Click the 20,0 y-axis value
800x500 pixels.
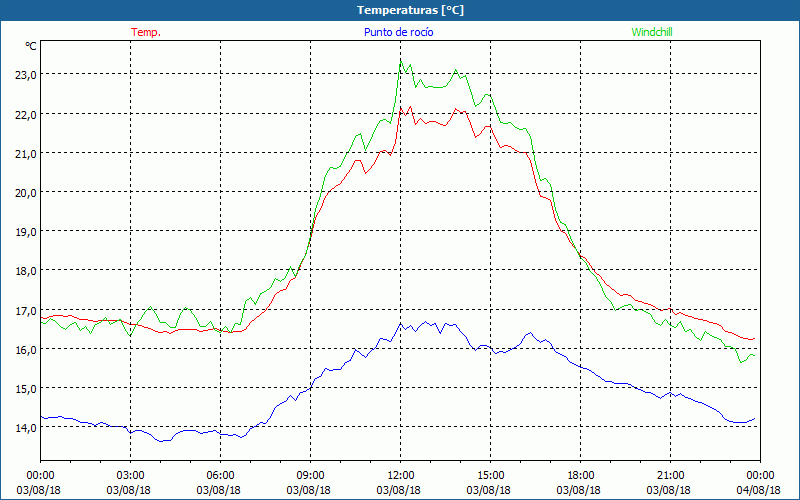26,193
